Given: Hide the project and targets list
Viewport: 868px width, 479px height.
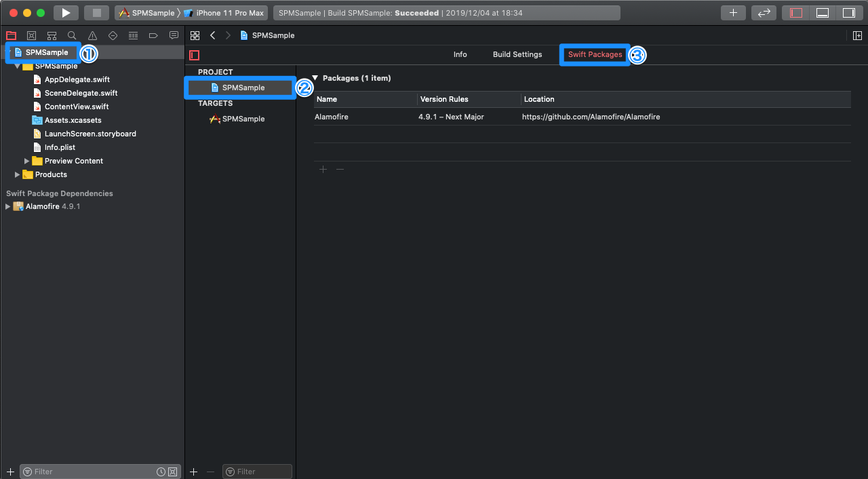Looking at the screenshot, I should click(x=195, y=55).
